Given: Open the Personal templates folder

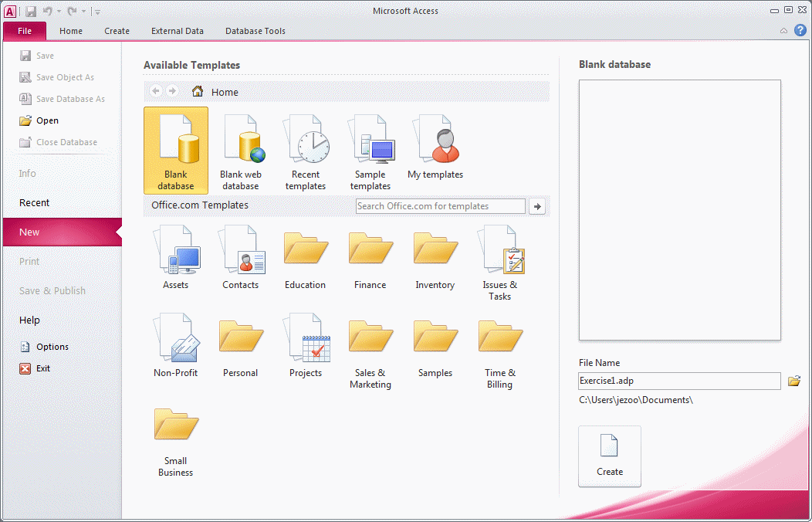Looking at the screenshot, I should [240, 348].
